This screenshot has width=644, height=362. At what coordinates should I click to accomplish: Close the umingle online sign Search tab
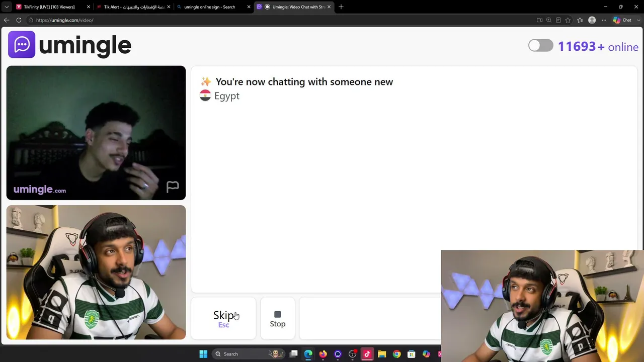pyautogui.click(x=249, y=7)
